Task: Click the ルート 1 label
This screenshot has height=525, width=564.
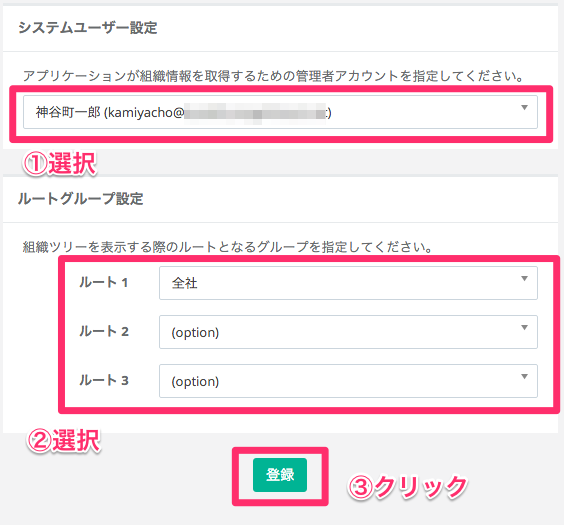Action: click(104, 283)
